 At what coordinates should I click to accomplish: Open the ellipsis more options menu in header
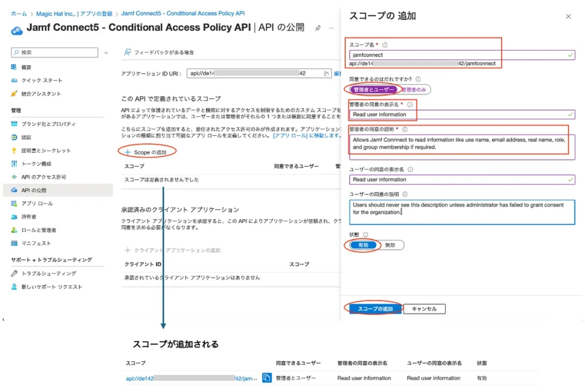pos(331,28)
